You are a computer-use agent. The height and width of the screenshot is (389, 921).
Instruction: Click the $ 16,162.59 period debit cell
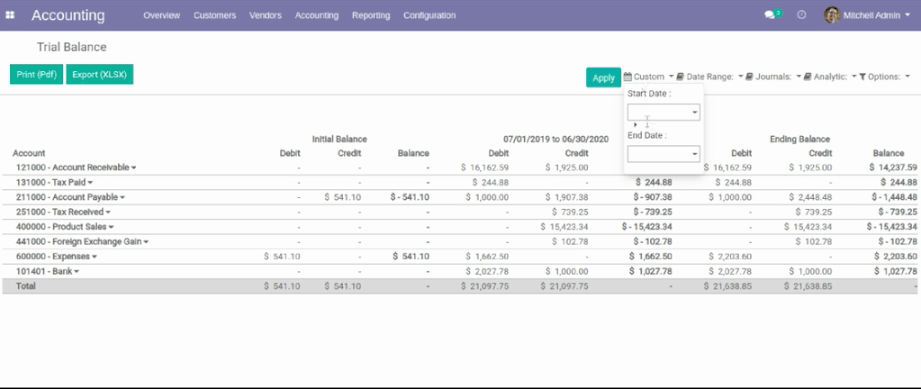(485, 167)
